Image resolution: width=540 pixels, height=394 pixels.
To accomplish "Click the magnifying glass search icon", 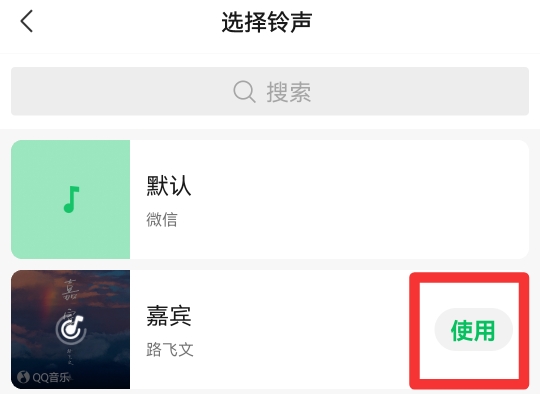I will pos(244,92).
